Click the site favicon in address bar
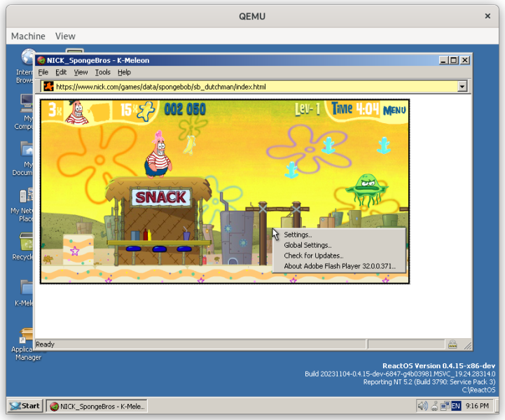505x420 pixels. [x=48, y=86]
